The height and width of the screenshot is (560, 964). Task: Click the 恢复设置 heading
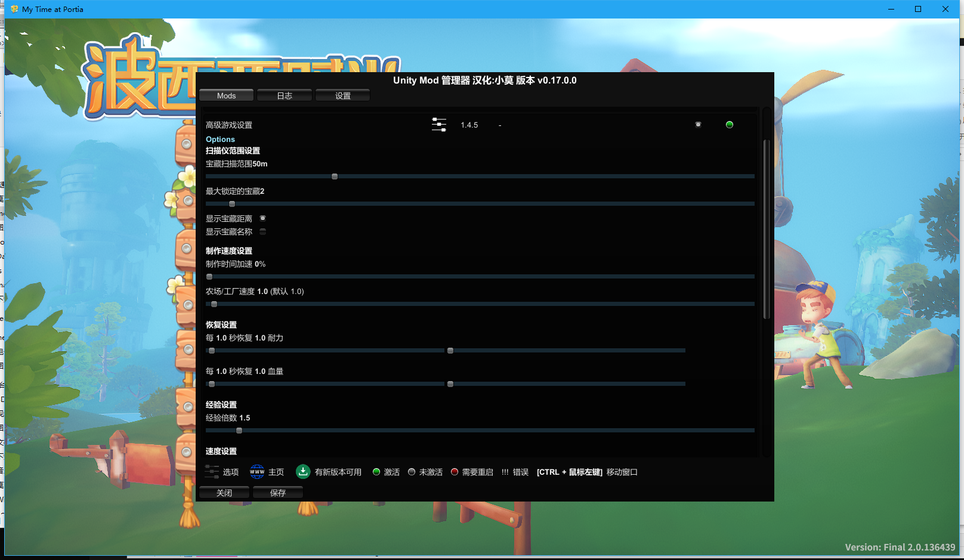[221, 325]
